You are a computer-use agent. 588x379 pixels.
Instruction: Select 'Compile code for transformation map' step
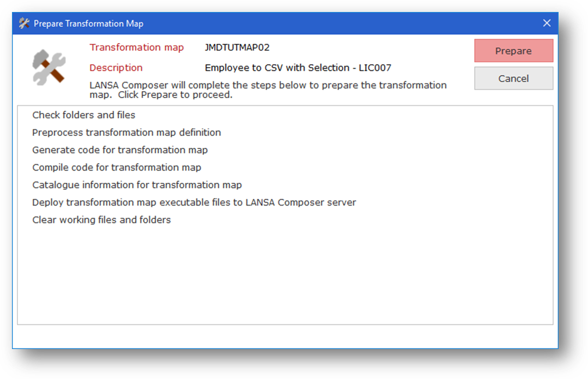coord(117,167)
